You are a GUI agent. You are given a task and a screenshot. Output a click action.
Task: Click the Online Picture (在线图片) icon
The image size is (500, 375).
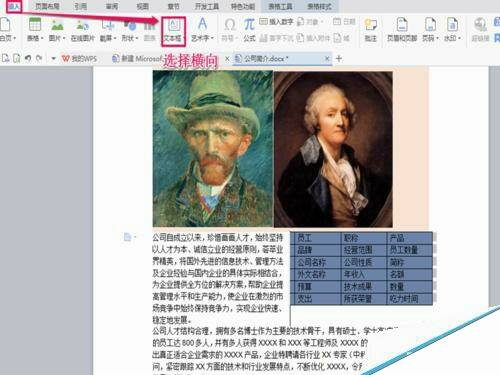[x=82, y=26]
